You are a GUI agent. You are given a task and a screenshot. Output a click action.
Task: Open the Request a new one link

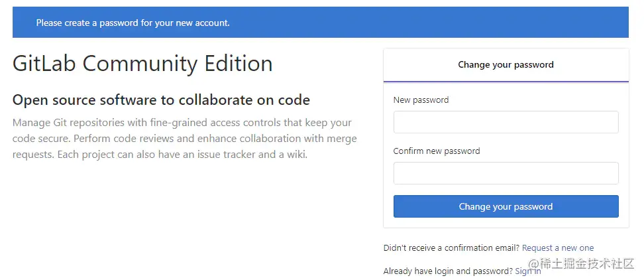[x=558, y=248]
